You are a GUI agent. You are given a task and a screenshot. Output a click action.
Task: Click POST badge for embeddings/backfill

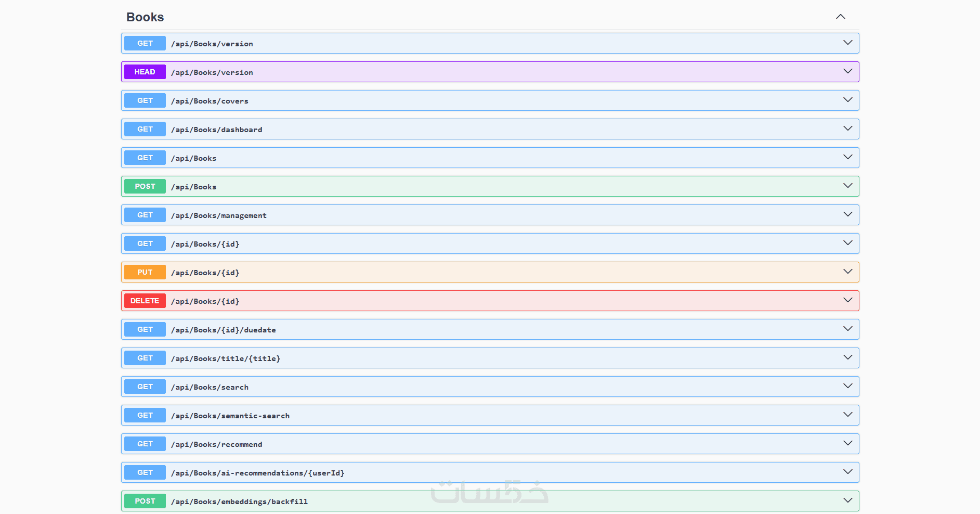[x=145, y=501]
